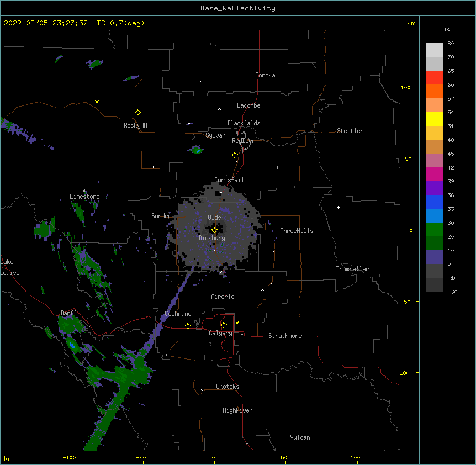Click the white asterisk marker east of Innisfail

(277, 167)
